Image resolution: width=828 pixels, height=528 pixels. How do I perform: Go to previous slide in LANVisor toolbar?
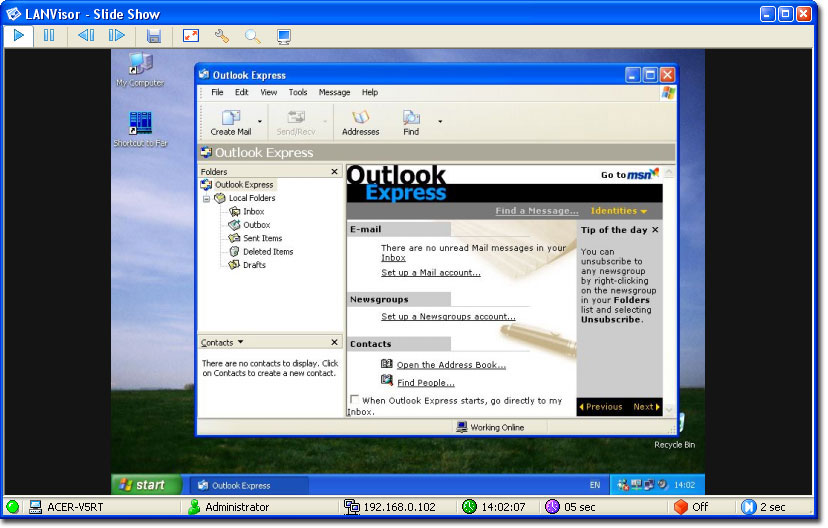coord(86,35)
